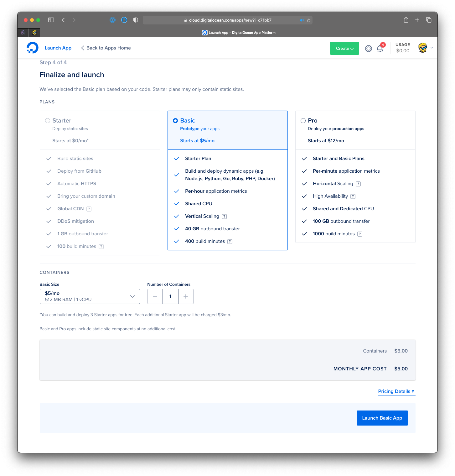Select the Pro plan radio button
Screen dimensions: 455x476
click(303, 121)
